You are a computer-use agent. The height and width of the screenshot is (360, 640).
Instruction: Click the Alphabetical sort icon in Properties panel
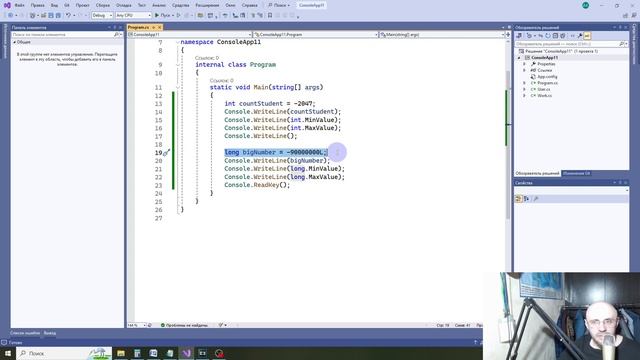click(527, 199)
